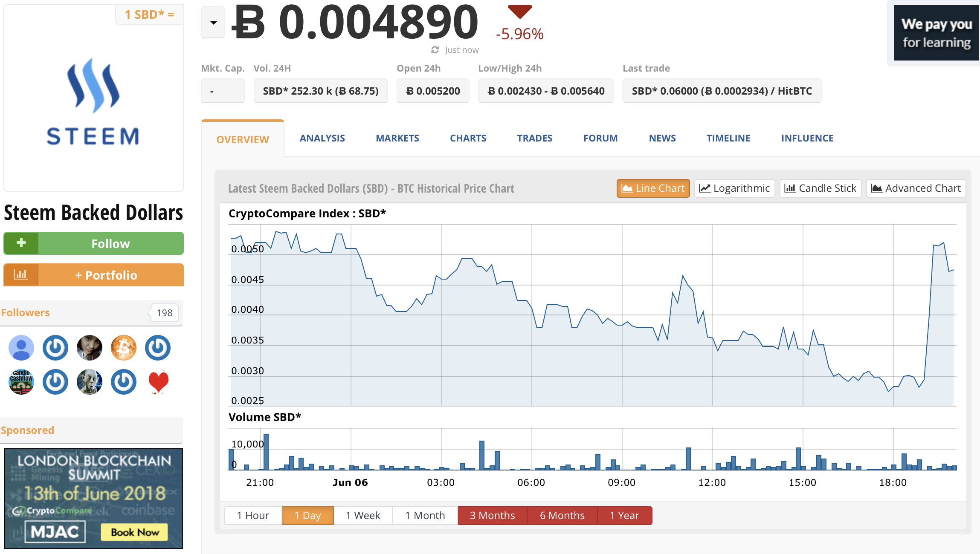Screen dimensions: 980x554
Task: Select the 6 Months time range
Action: coord(562,516)
